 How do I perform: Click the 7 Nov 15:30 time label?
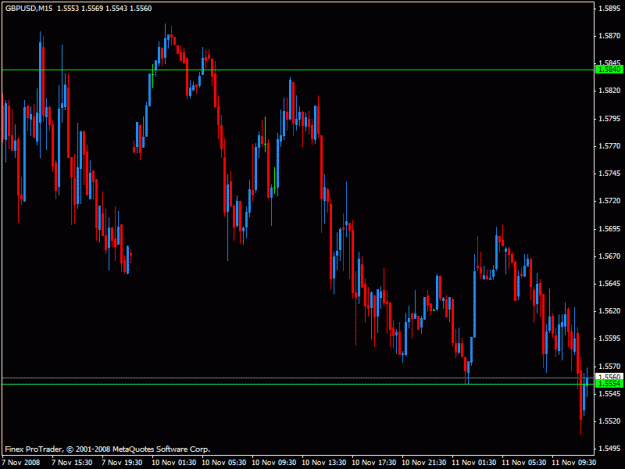pos(72,462)
